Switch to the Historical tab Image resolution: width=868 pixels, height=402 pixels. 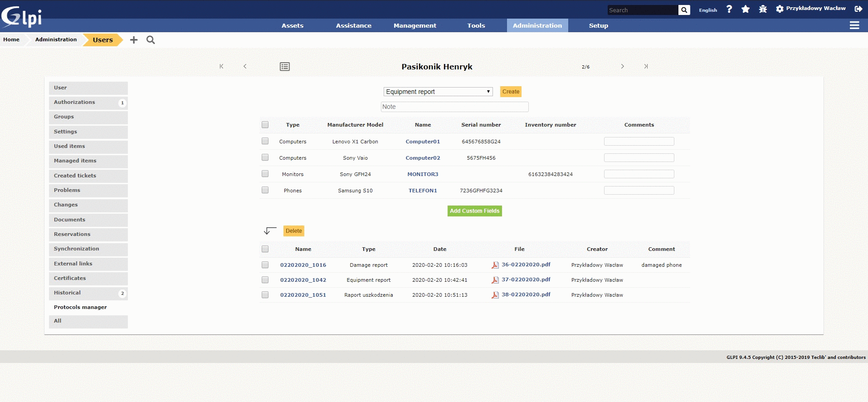coord(88,293)
